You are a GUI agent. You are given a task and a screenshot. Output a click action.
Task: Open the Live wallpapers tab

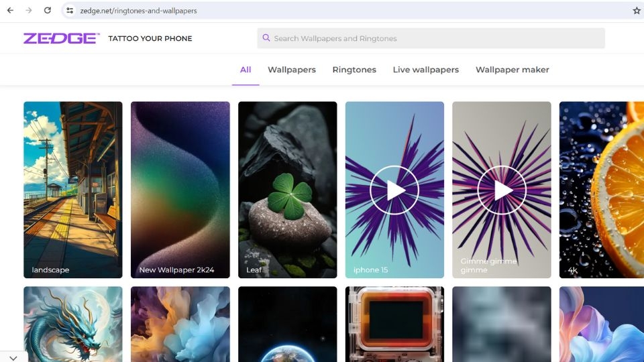(426, 70)
